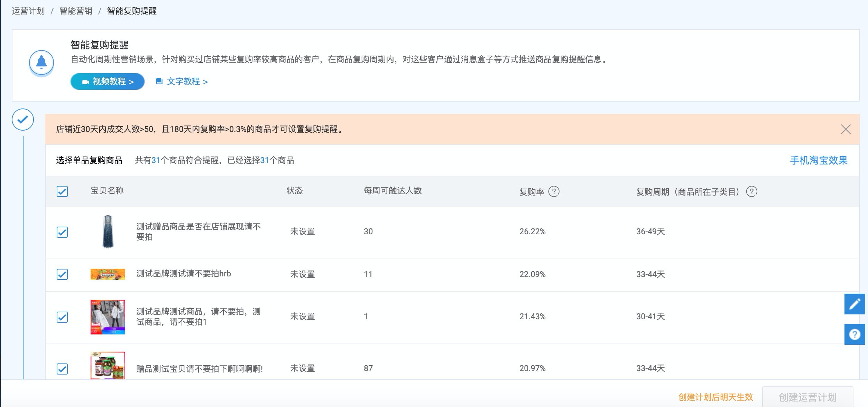The height and width of the screenshot is (407, 868).
Task: Open the 视频教程 video tutorial
Action: (x=108, y=82)
